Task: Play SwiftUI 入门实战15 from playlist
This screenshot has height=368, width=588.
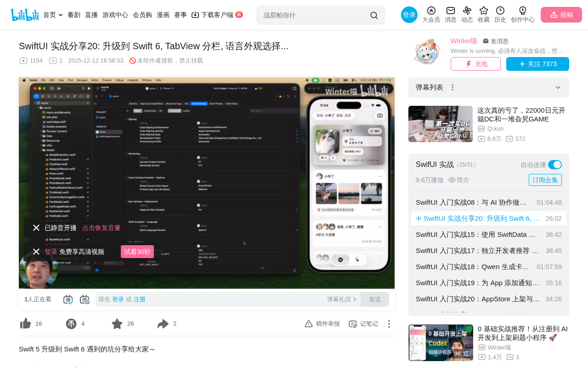Action: 489,235
